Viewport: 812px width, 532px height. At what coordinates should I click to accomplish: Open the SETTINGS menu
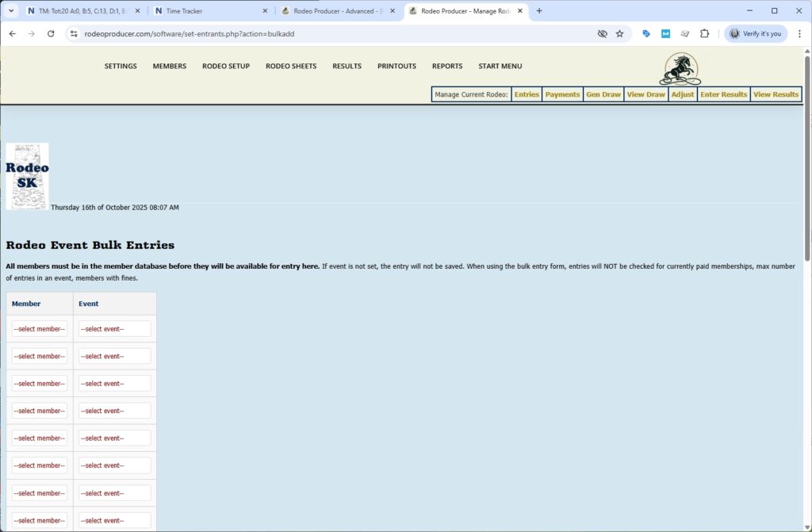click(x=120, y=66)
